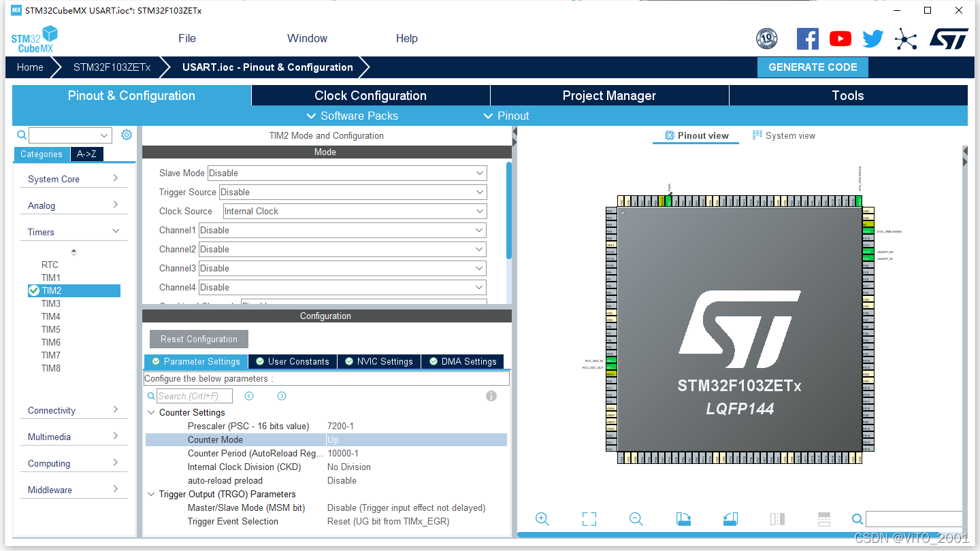980x551 pixels.
Task: Switch to Project Manager tab
Action: [609, 95]
